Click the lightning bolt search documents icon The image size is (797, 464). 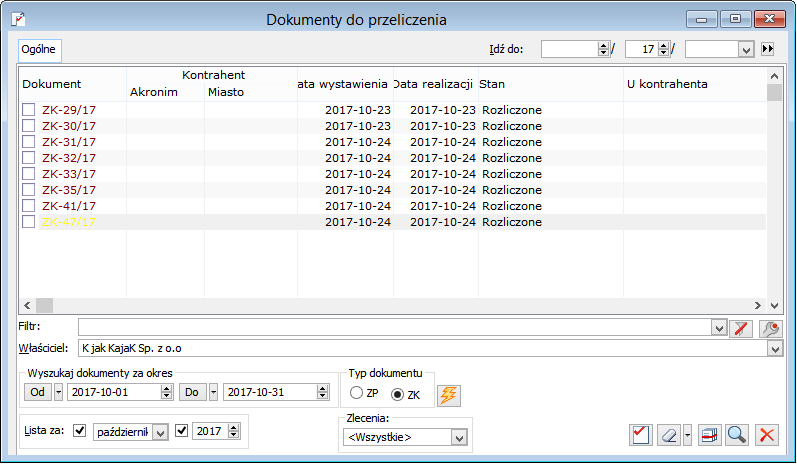[448, 395]
